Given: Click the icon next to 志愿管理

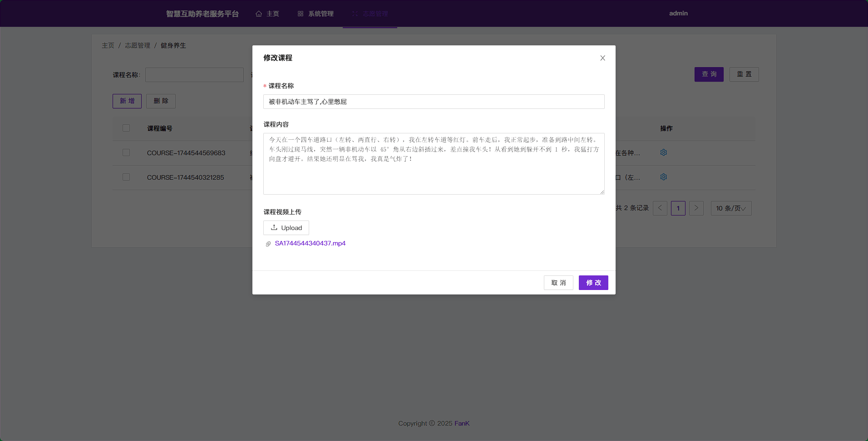Looking at the screenshot, I should pyautogui.click(x=355, y=14).
